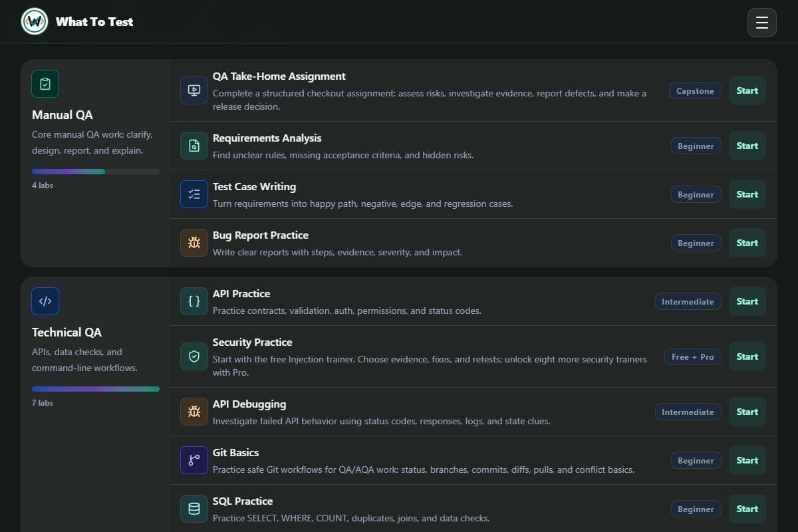Viewport: 798px width, 532px height.
Task: Open the QA Take-Home Assignment title
Action: (279, 76)
